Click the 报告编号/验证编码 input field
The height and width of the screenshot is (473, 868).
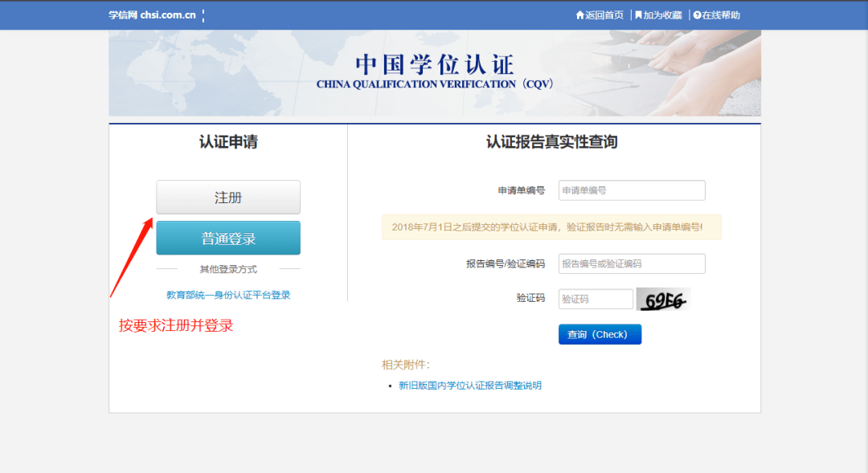tap(631, 263)
